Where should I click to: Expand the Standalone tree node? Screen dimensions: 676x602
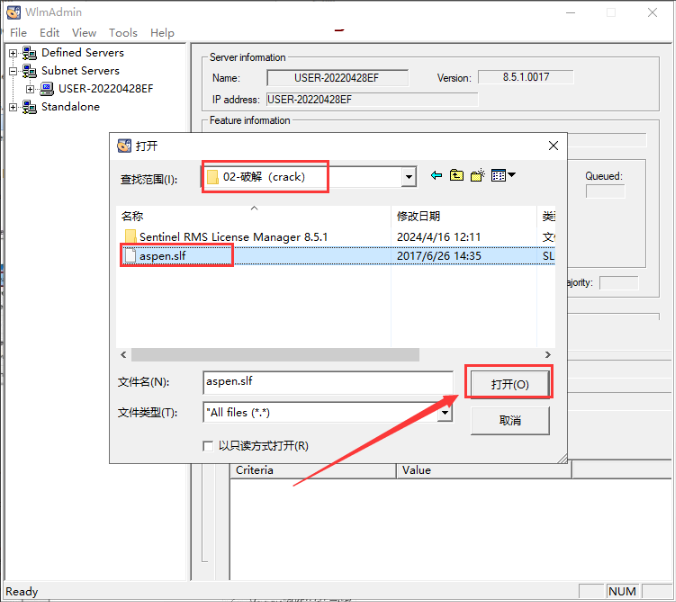point(13,107)
